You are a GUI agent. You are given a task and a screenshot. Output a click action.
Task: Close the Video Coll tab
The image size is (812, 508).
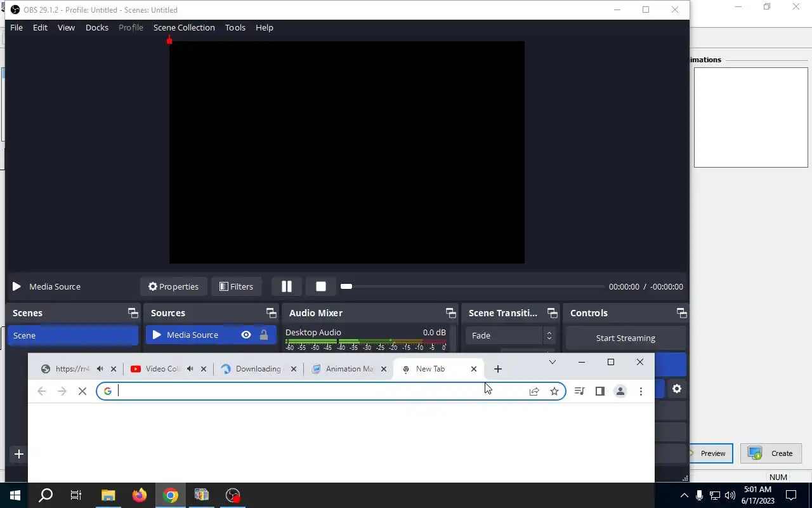[x=204, y=369]
